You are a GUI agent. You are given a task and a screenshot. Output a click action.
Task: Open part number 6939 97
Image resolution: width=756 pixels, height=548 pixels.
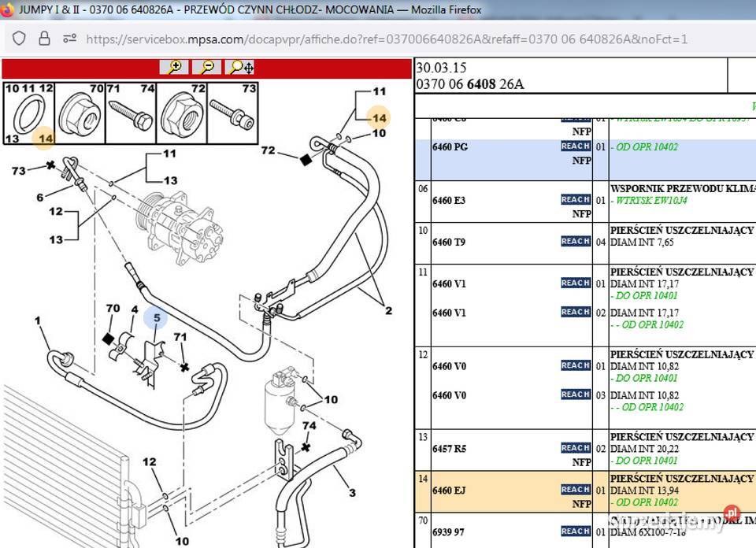tap(448, 532)
